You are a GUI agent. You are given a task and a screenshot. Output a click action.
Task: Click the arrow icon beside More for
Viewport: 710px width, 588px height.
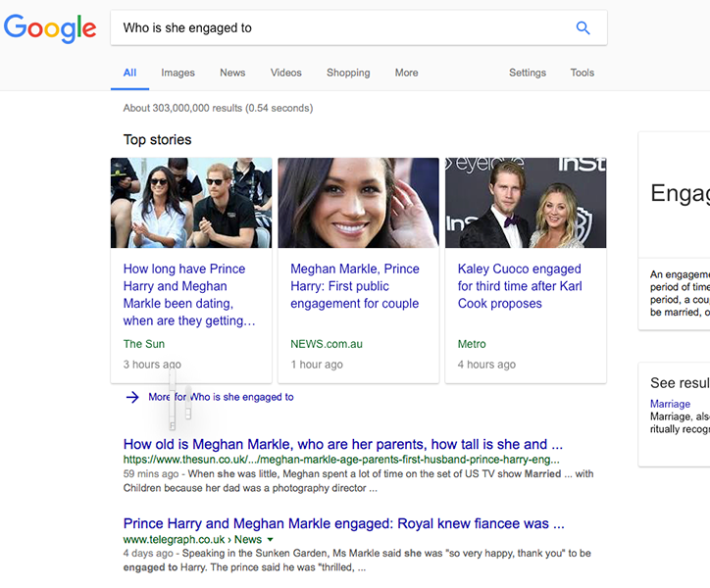(132, 398)
